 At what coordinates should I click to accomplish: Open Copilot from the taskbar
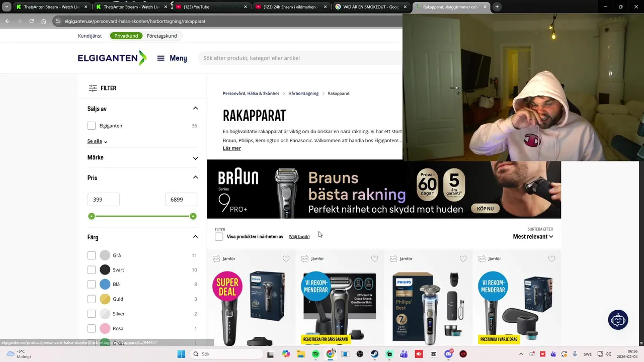(x=286, y=354)
